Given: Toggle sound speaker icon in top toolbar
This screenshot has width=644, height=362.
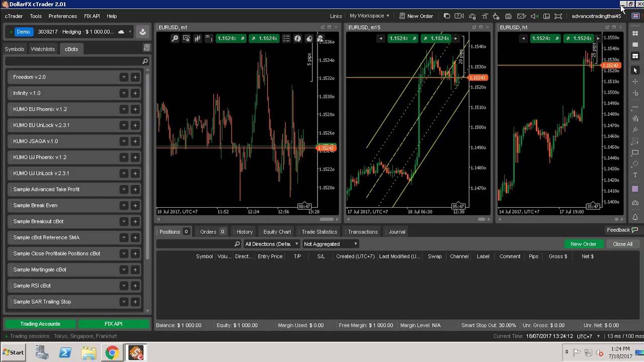Looking at the screenshot, I should 534,16.
